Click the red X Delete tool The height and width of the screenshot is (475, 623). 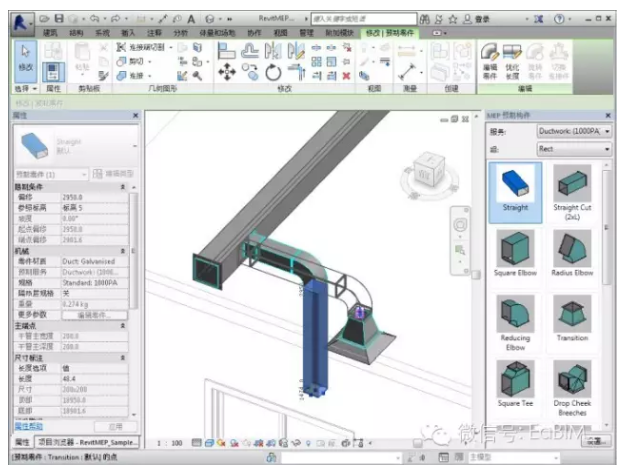tap(346, 75)
